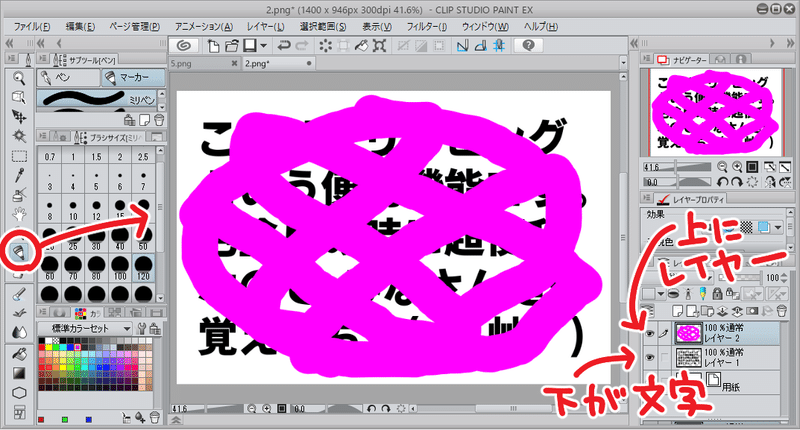
Task: Toggle Clip to layer below icon
Action: tap(673, 293)
